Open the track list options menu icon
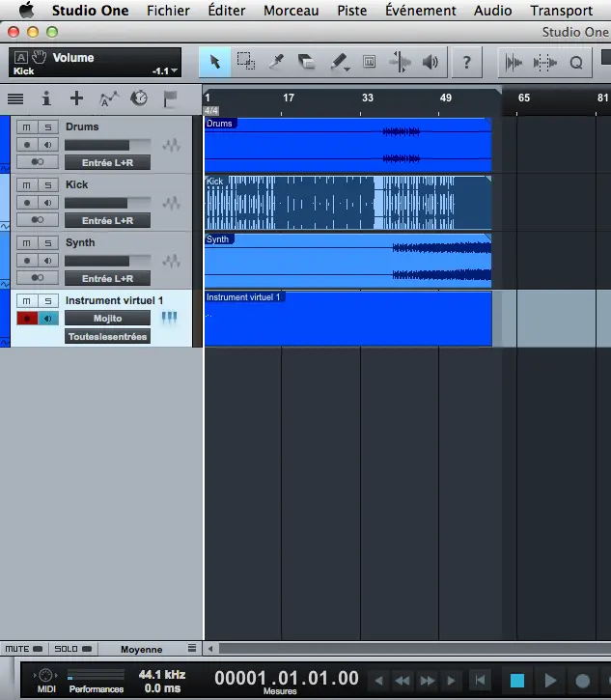This screenshot has height=700, width=611. [x=192, y=648]
